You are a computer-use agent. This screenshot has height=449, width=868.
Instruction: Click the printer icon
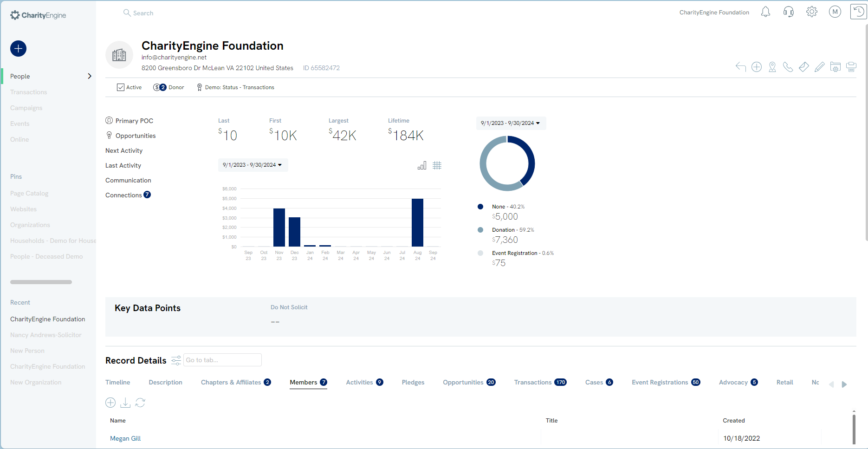(x=851, y=67)
